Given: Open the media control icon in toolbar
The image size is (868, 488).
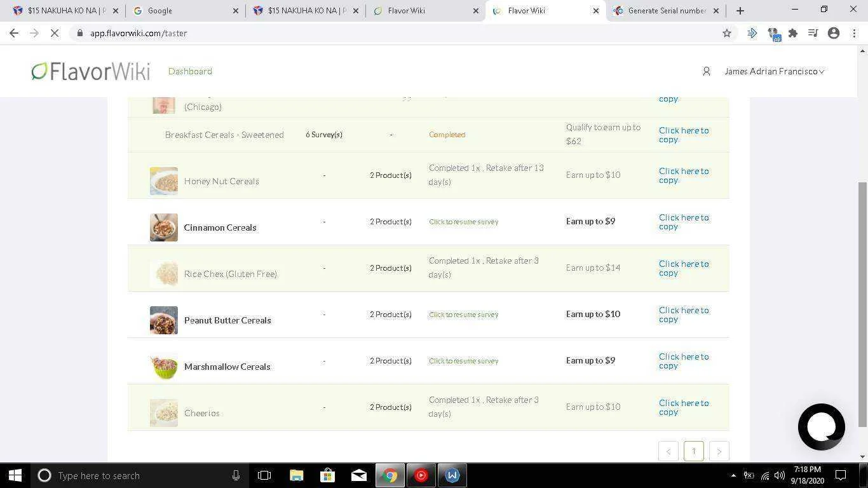Looking at the screenshot, I should tap(813, 33).
